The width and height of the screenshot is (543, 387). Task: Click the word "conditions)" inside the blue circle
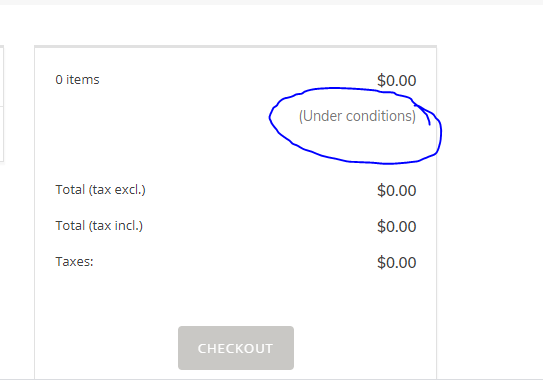click(381, 116)
